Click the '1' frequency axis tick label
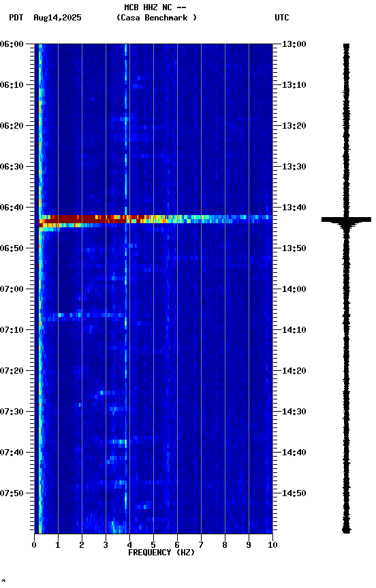376x588 pixels. (58, 545)
